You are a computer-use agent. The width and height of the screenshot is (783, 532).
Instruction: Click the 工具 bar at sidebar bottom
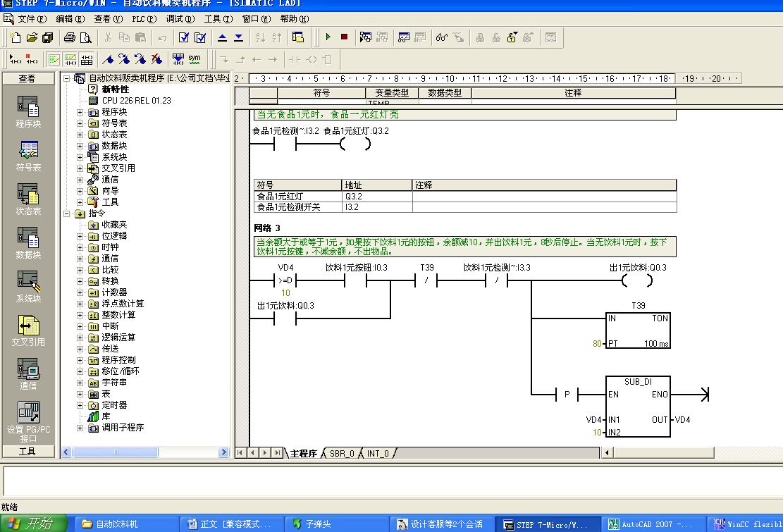coord(27,451)
